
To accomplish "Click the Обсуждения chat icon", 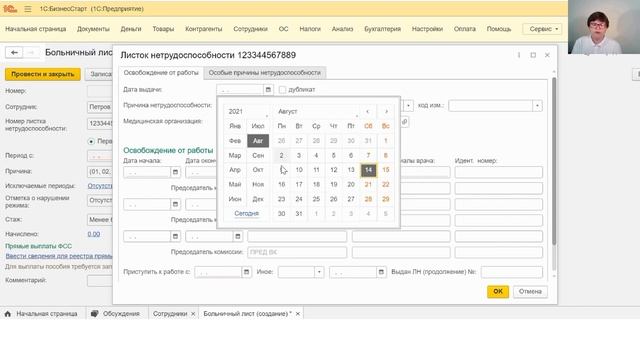I will pyautogui.click(x=94, y=313).
